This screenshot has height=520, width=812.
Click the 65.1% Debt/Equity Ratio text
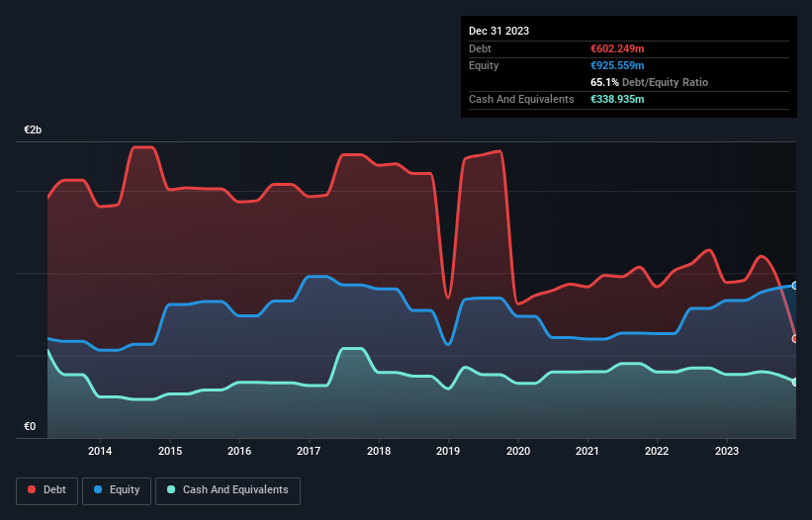click(x=650, y=82)
